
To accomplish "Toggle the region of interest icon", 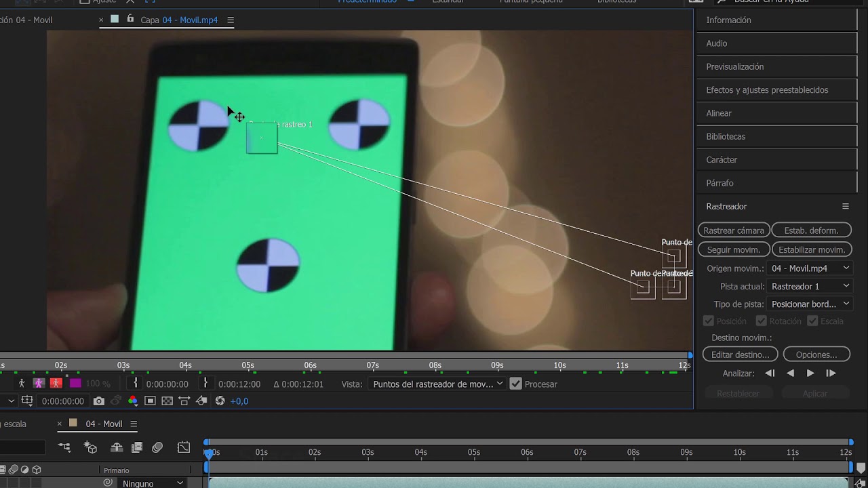I will click(151, 401).
